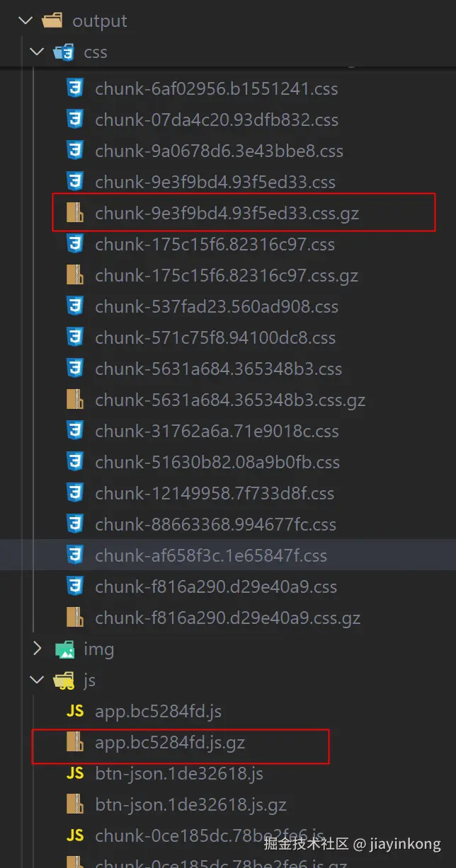The width and height of the screenshot is (456, 868).
Task: Collapse the js folder chevron
Action: [35, 680]
